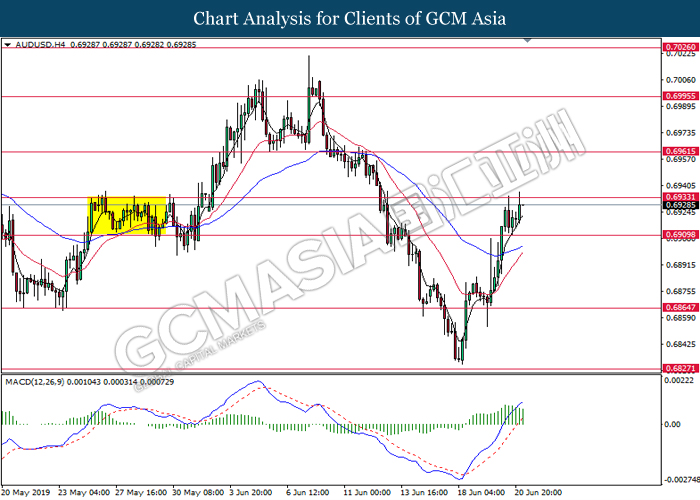Select the 0.69098 red price label

pyautogui.click(x=680, y=235)
